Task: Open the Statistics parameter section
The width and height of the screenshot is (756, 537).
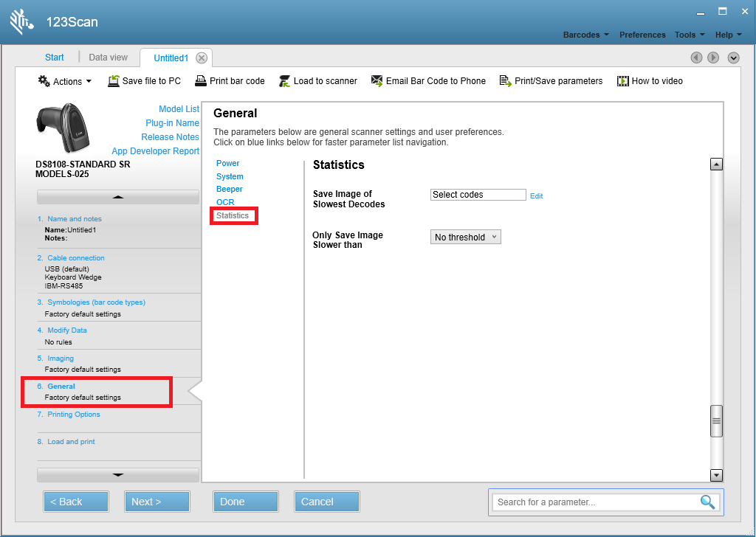Action: point(233,215)
